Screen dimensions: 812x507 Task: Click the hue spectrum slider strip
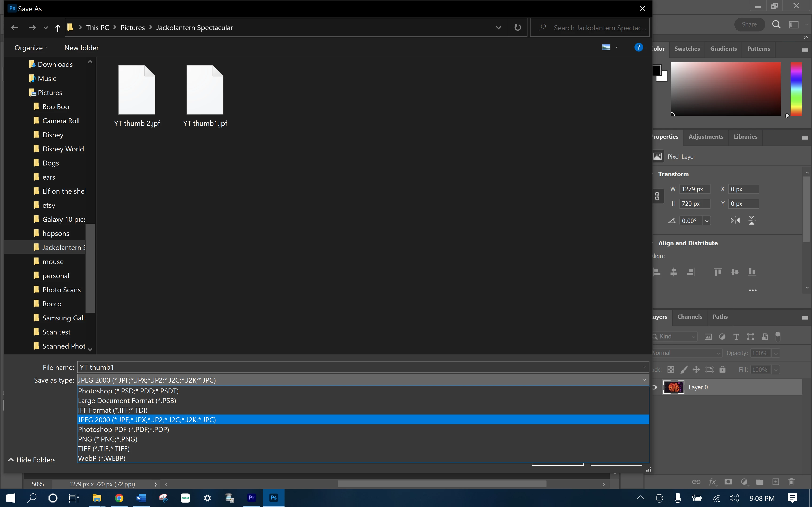[796, 89]
